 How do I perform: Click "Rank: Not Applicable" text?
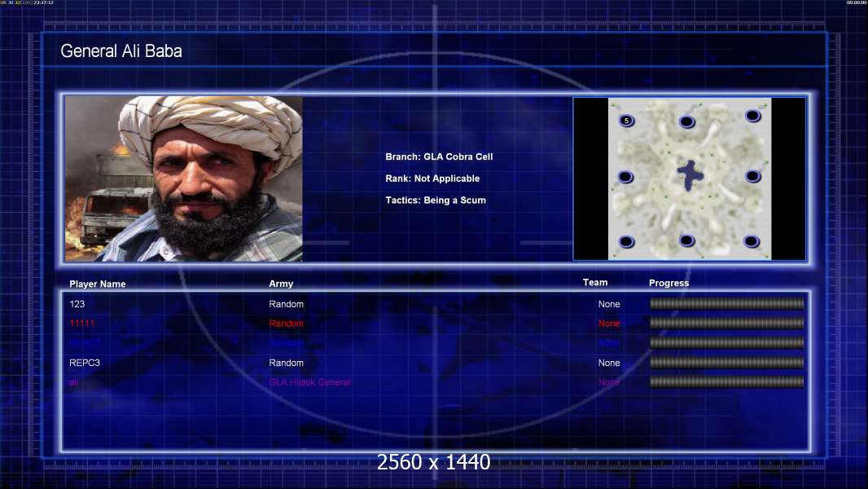[x=432, y=178]
